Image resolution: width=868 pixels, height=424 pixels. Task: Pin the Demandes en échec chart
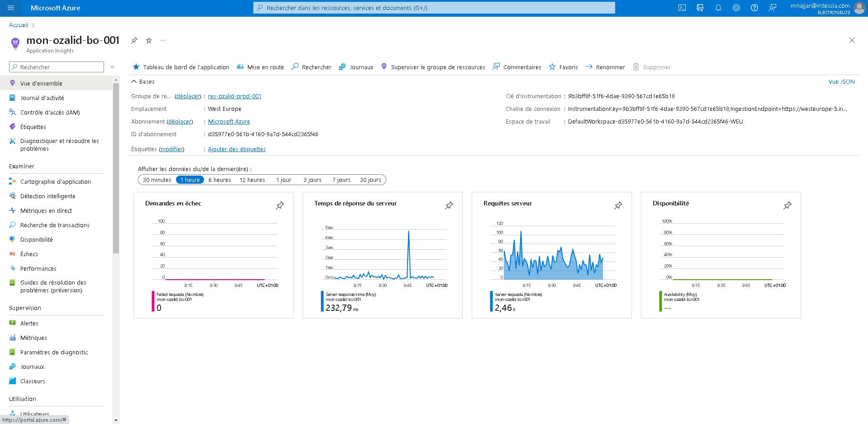pyautogui.click(x=280, y=205)
